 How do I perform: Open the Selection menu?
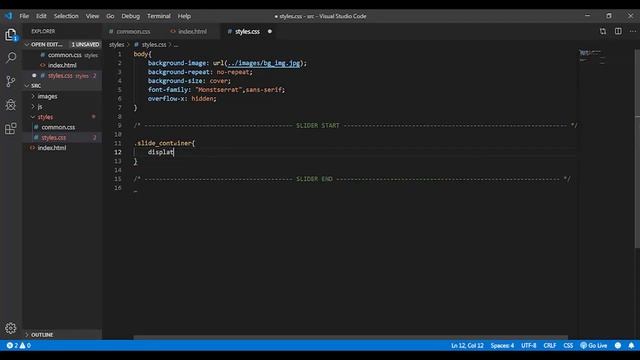pyautogui.click(x=66, y=16)
